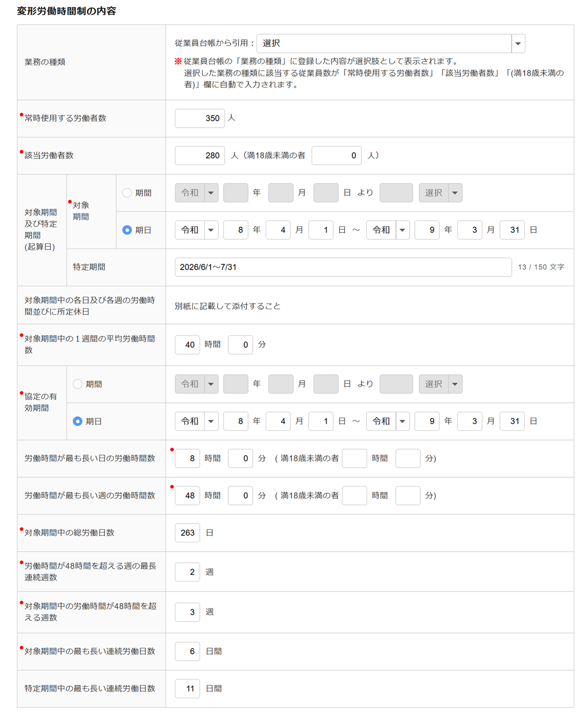The width and height of the screenshot is (588, 712).
Task: Click the start day field in 協定の有効期間 期日 row
Action: 321,421
